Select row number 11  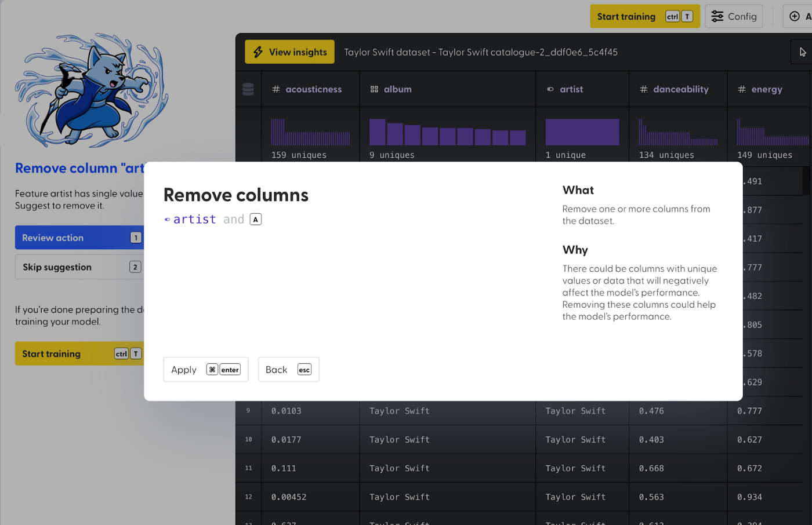[x=248, y=468]
